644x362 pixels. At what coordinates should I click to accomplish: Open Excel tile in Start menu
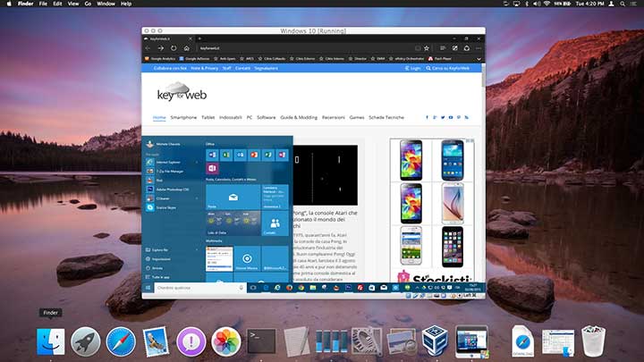(x=226, y=155)
